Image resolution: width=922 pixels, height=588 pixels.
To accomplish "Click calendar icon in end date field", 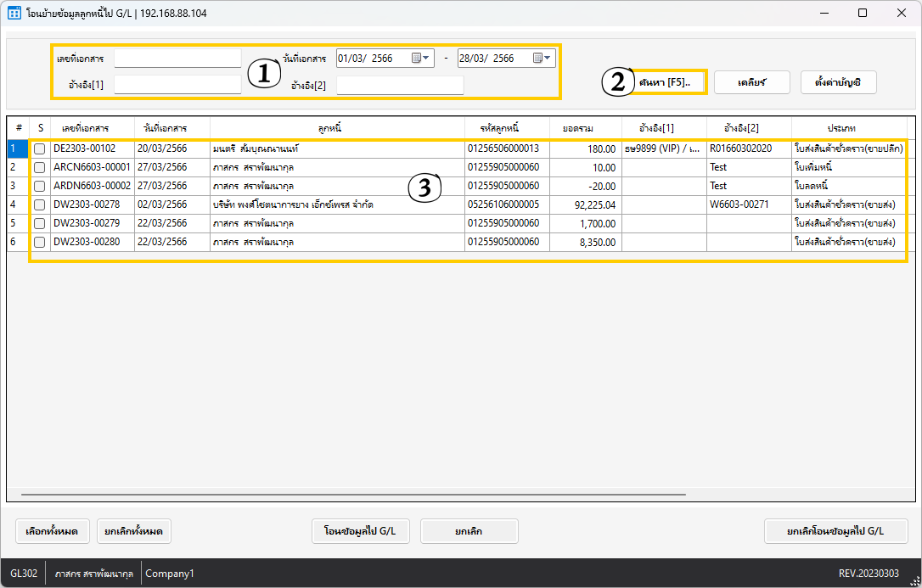I will (x=537, y=59).
